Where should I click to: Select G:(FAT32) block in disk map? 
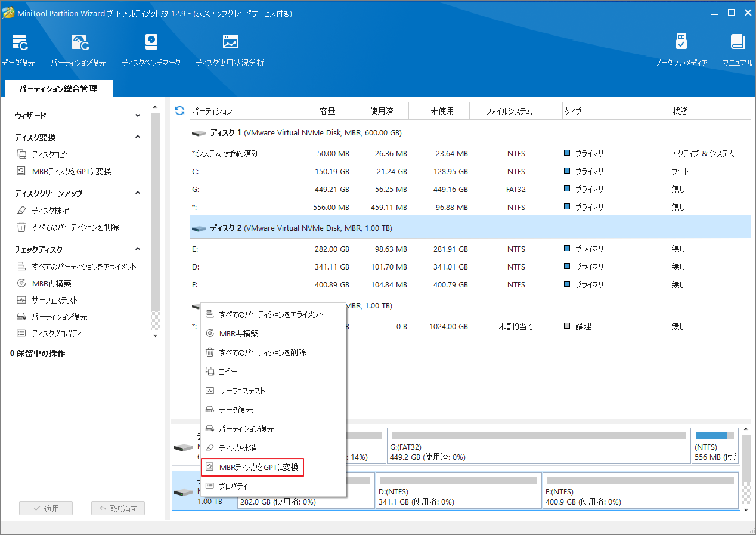point(538,446)
